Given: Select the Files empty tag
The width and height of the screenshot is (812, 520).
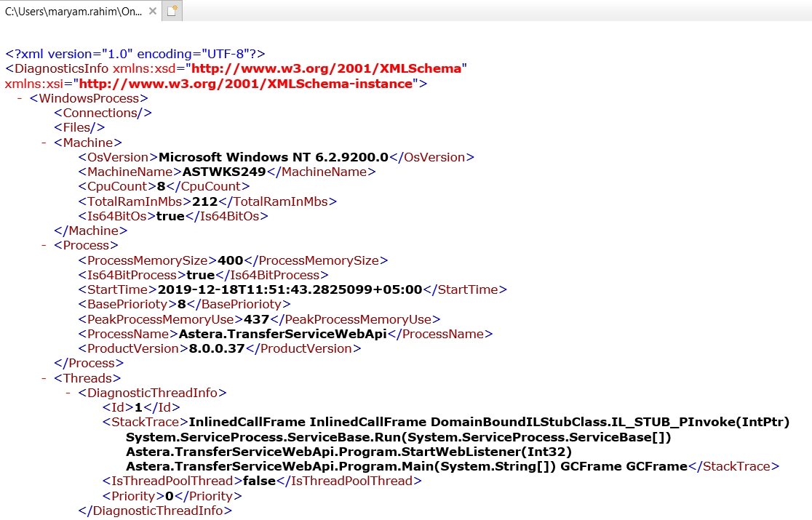Looking at the screenshot, I should tap(79, 127).
